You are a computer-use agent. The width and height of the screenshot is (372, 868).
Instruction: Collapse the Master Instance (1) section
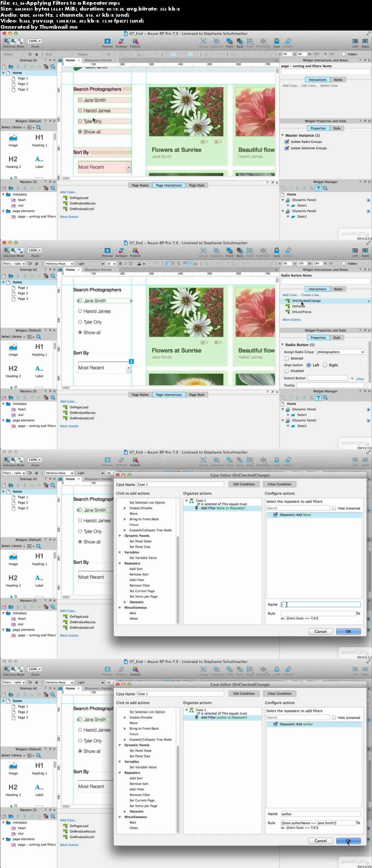(283, 135)
